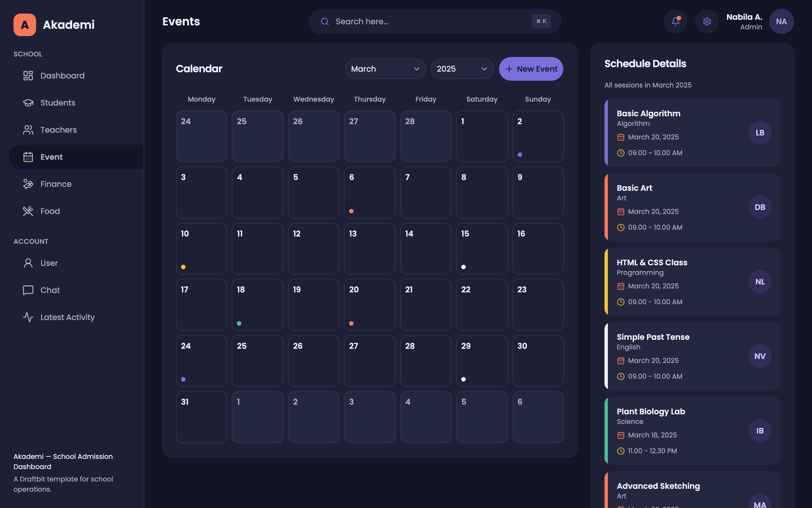Image resolution: width=812 pixels, height=508 pixels.
Task: Select previous-month day 27 cell in first row
Action: (369, 136)
